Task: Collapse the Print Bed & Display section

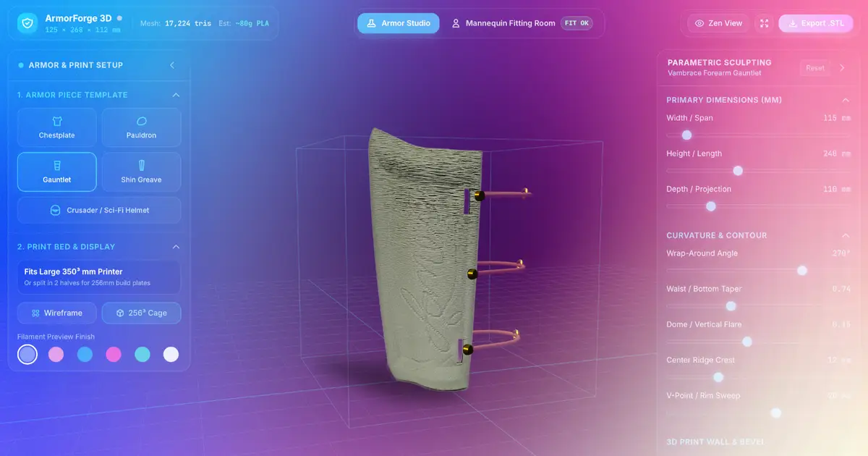Action: (176, 247)
